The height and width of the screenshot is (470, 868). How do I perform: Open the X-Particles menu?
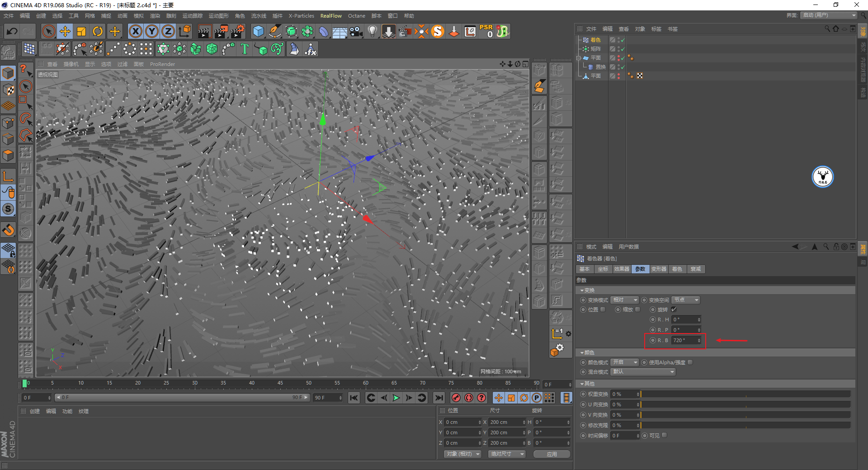(x=301, y=16)
